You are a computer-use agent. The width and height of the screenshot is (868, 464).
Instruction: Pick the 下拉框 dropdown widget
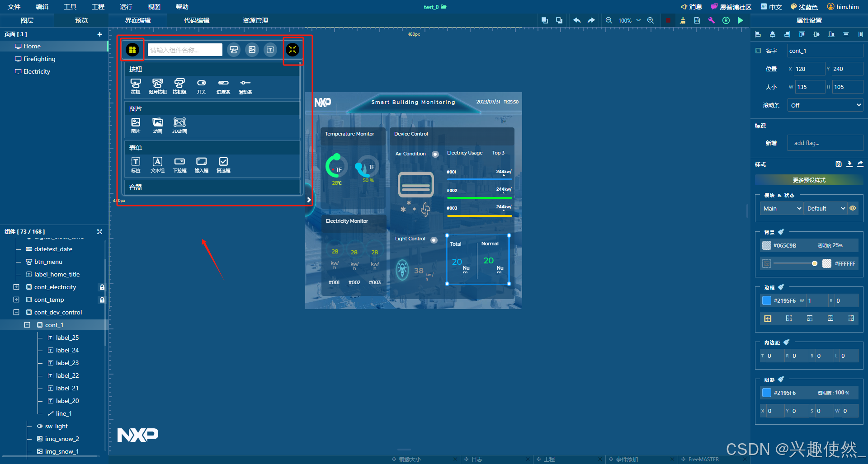tap(179, 164)
